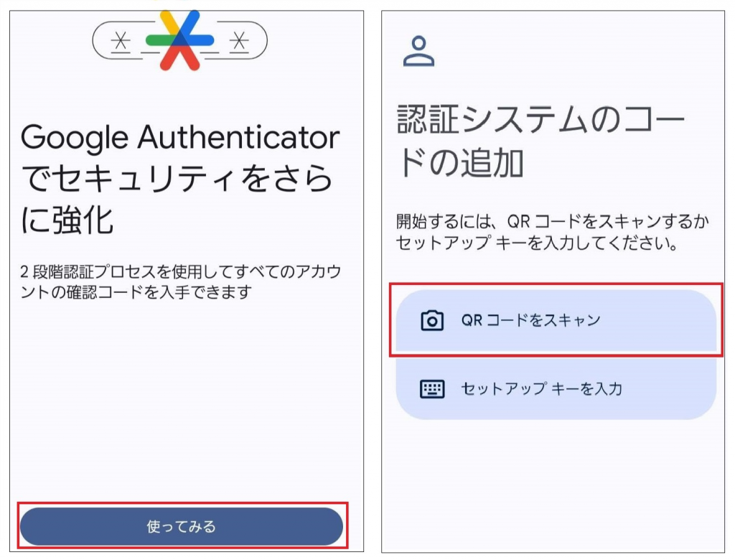Viewport: 735px width, 560px height.
Task: Click the yellow arm of Authenticator logo
Action: 168,22
